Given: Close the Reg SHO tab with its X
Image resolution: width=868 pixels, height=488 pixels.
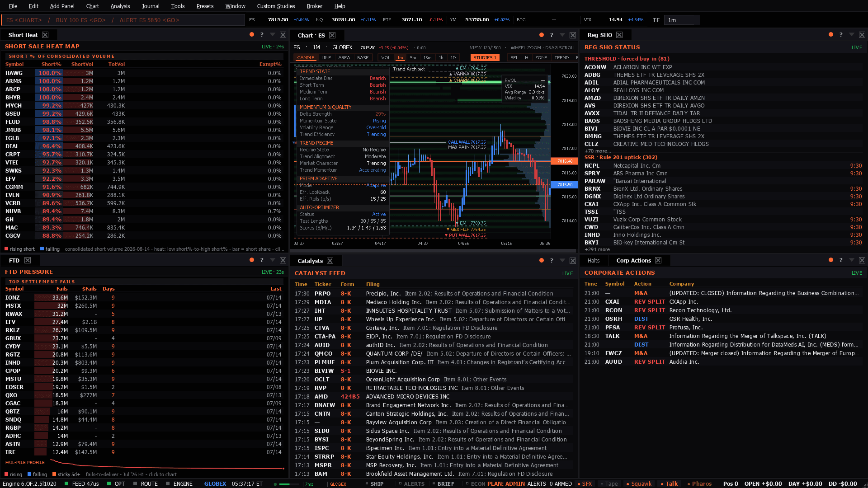Looking at the screenshot, I should (619, 35).
